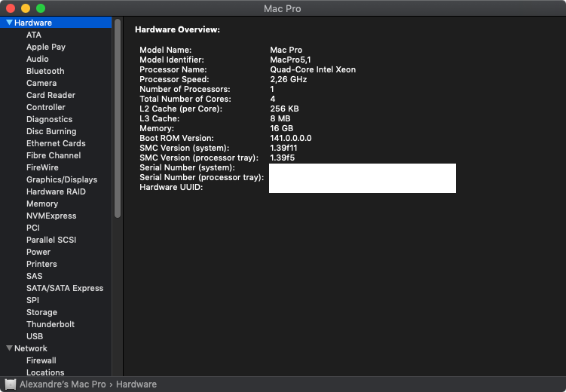This screenshot has width=566, height=392.
Task: Open SAS section
Action: point(35,276)
